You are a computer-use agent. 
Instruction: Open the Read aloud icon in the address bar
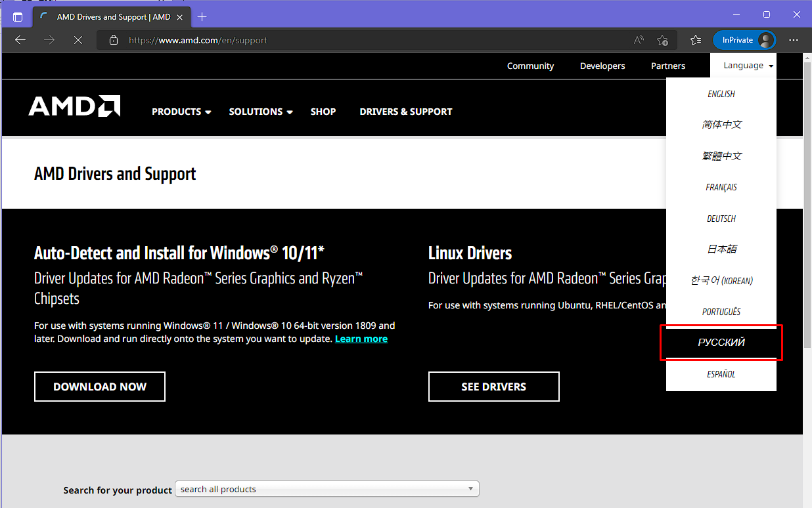pyautogui.click(x=639, y=40)
